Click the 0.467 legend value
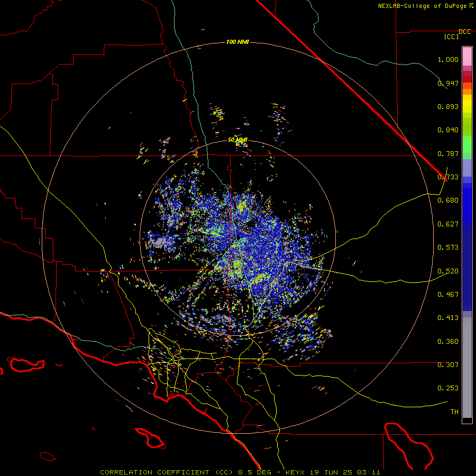The image size is (476, 476). [x=448, y=295]
